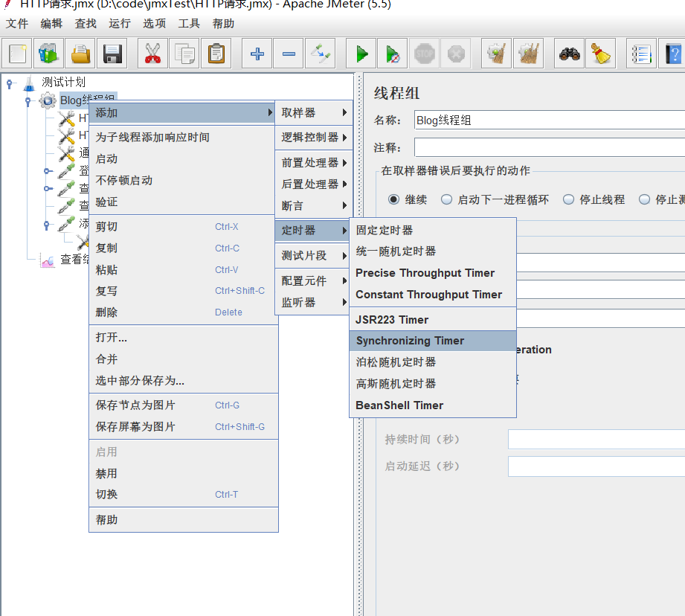Collapse the 测试计划 root tree node
The image size is (685, 616).
pyautogui.click(x=10, y=83)
